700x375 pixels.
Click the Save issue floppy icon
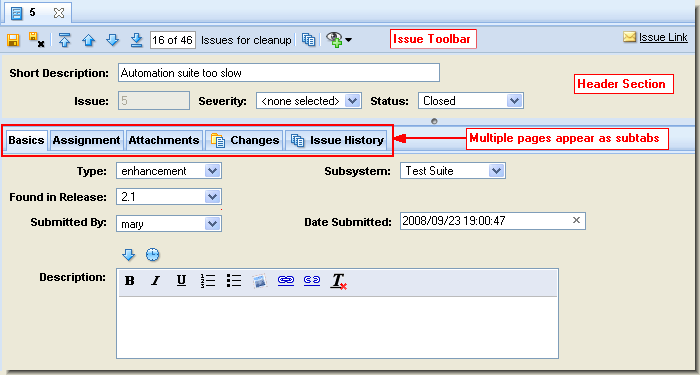[13, 40]
